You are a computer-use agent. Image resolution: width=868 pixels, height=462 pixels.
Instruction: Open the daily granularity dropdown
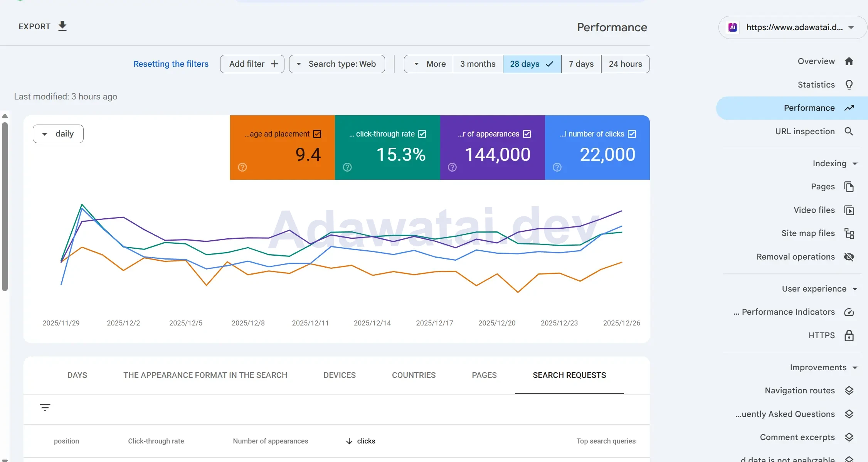tap(58, 134)
